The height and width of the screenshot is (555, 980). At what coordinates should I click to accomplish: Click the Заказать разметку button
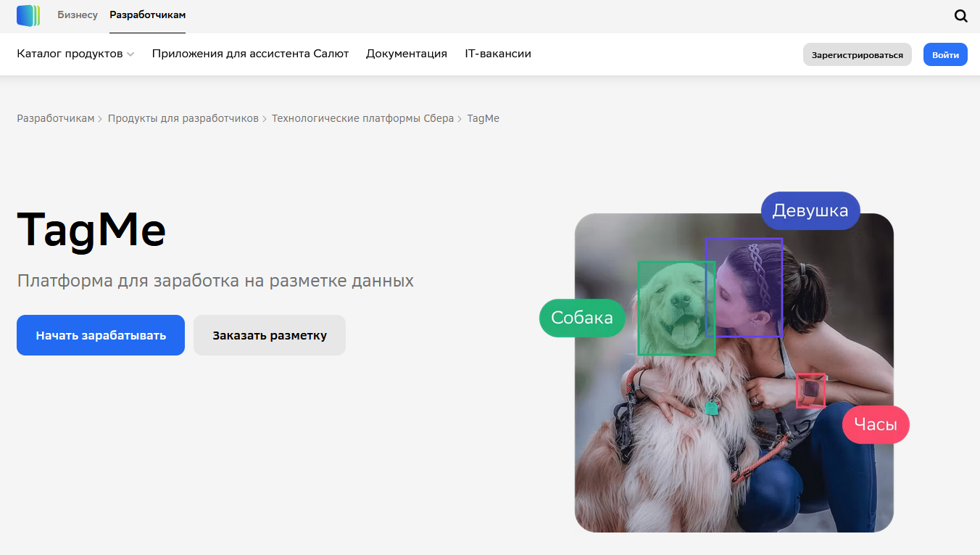coord(269,335)
